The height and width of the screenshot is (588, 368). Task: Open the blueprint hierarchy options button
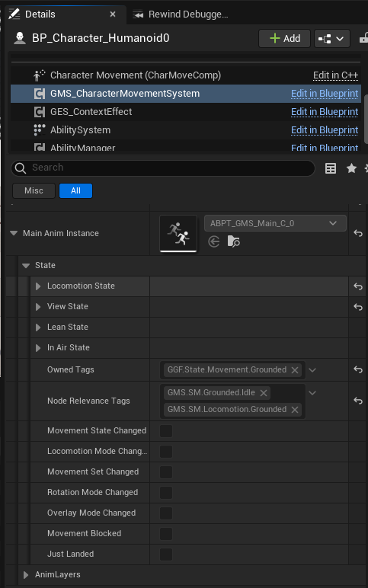coord(332,39)
